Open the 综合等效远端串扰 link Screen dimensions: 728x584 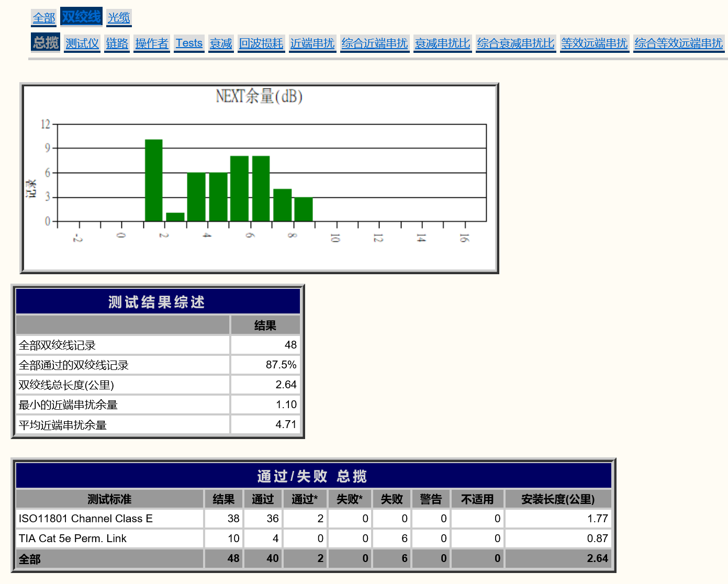(679, 43)
